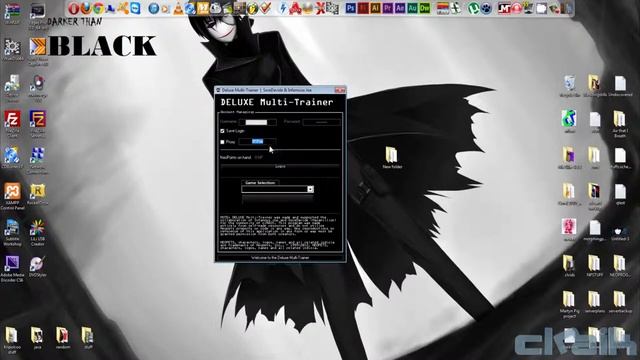Screen dimensions: 640x360
Task: Open the Recycle Bin on desktop
Action: pos(569,86)
